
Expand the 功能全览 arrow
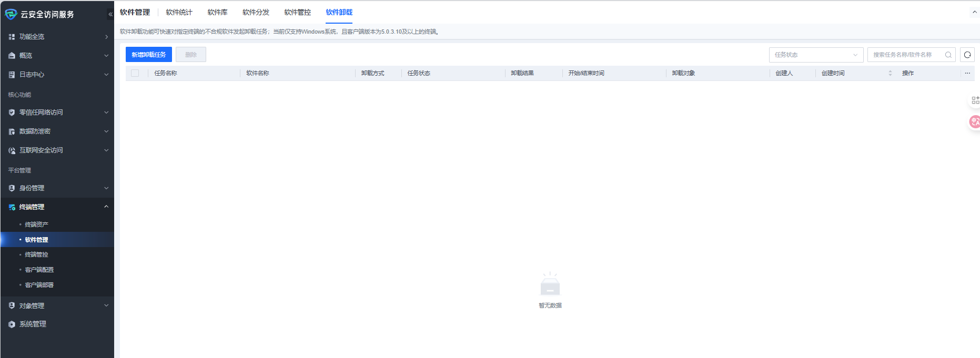click(106, 37)
